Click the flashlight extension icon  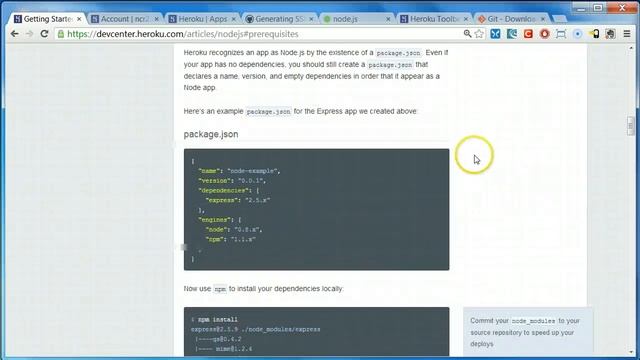(x=594, y=34)
